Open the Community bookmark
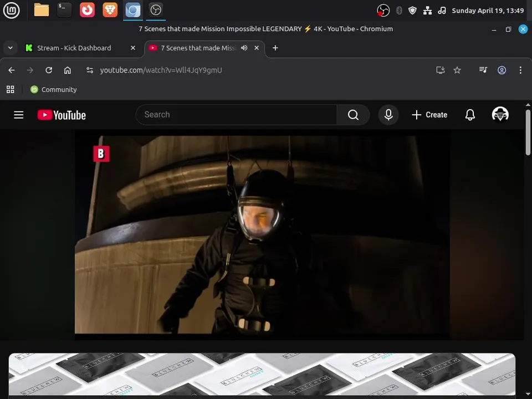Image resolution: width=532 pixels, height=399 pixels. 54,90
